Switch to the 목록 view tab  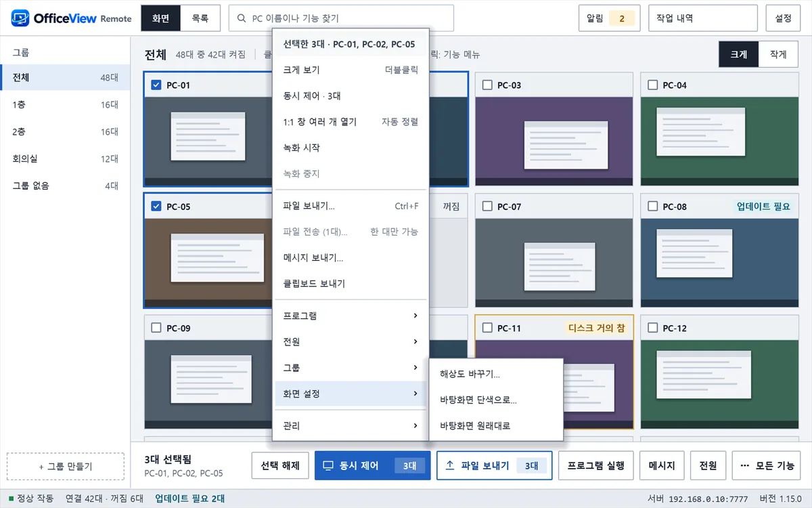[x=200, y=18]
